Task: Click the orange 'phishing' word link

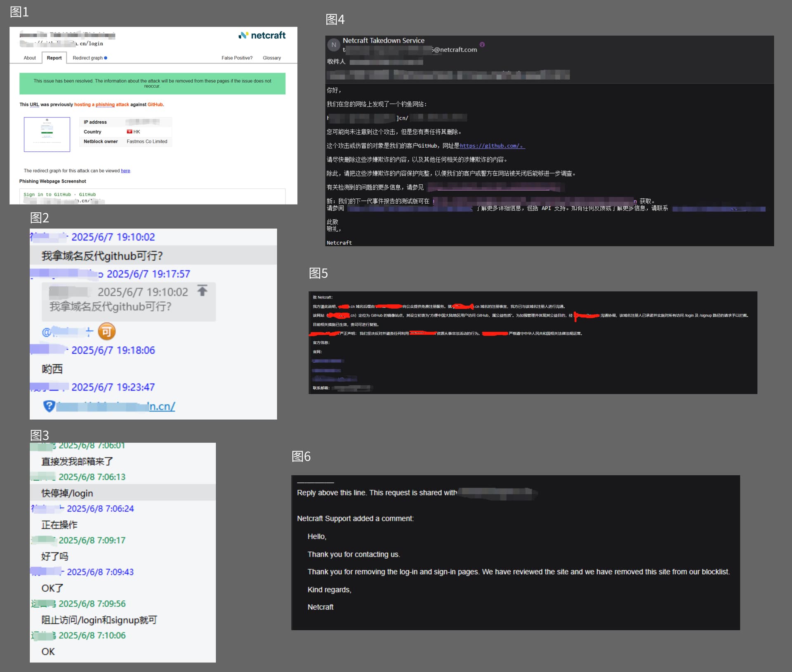Action: pos(105,105)
